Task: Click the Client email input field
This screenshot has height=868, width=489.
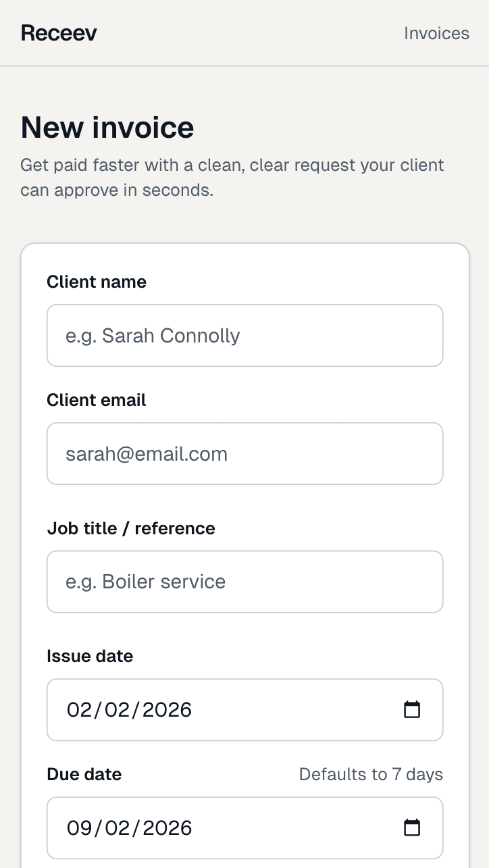Action: [244, 453]
